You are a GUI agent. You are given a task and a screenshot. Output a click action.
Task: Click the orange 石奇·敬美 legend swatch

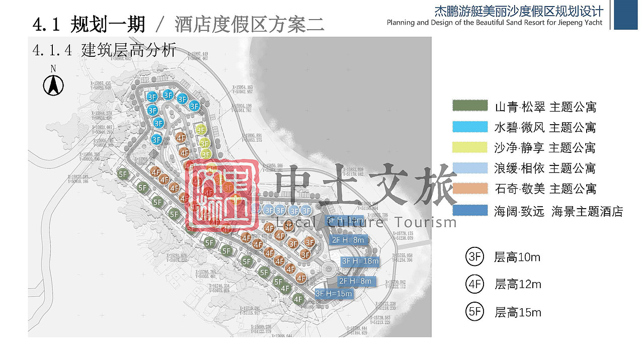coord(470,189)
